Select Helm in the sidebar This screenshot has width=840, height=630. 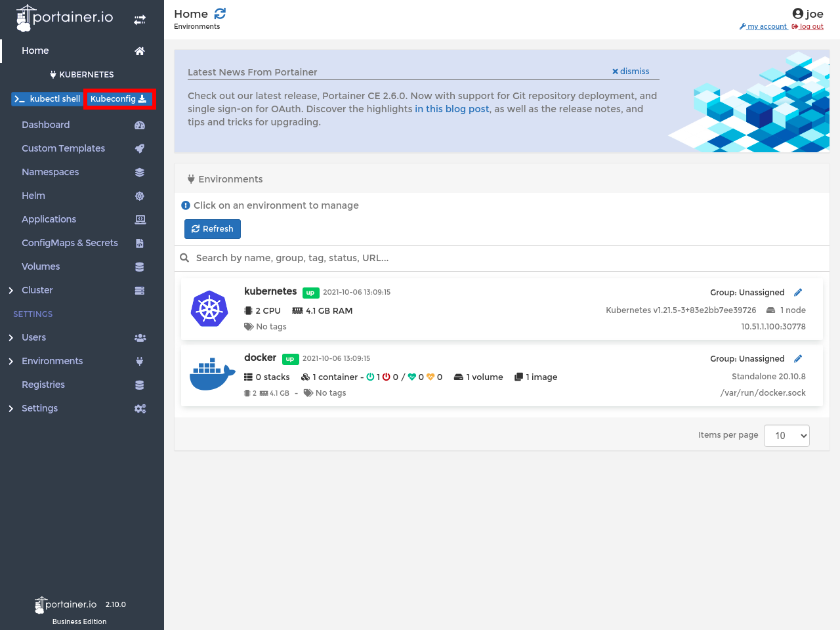point(33,196)
